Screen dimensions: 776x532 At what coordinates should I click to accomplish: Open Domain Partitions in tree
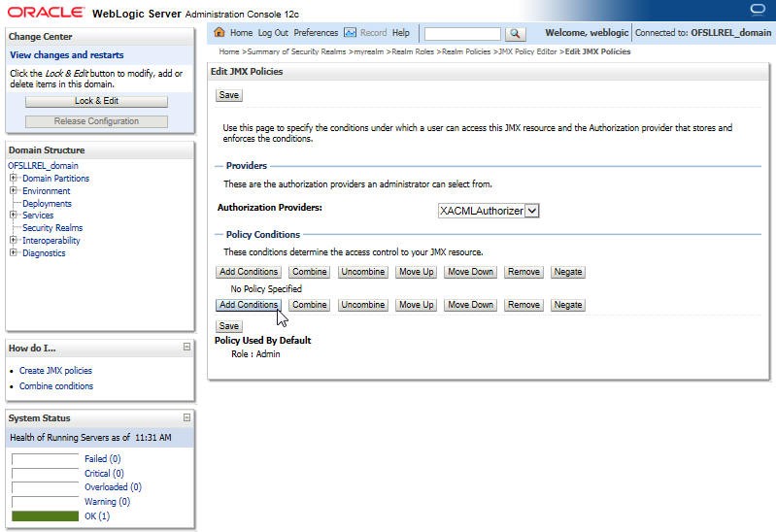click(56, 179)
